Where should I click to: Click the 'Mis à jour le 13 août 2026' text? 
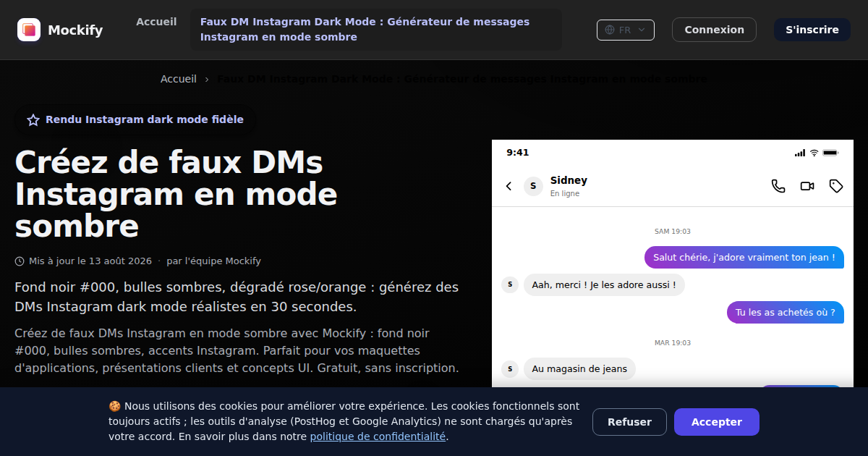[x=90, y=261]
